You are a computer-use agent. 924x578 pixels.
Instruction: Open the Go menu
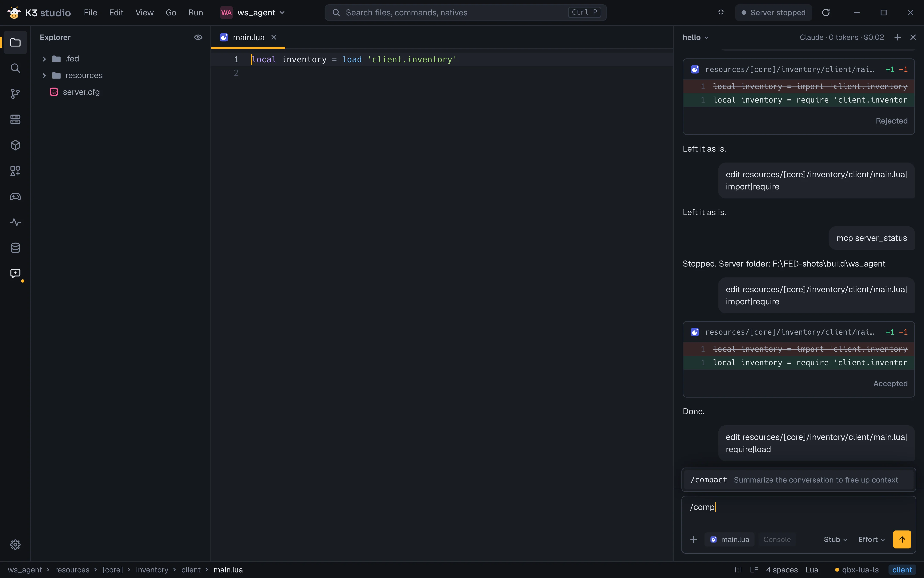pos(171,13)
